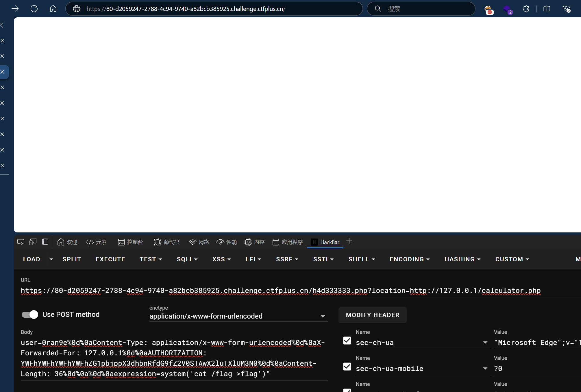Open the HASHING dropdown menu
The height and width of the screenshot is (392, 581).
point(462,259)
